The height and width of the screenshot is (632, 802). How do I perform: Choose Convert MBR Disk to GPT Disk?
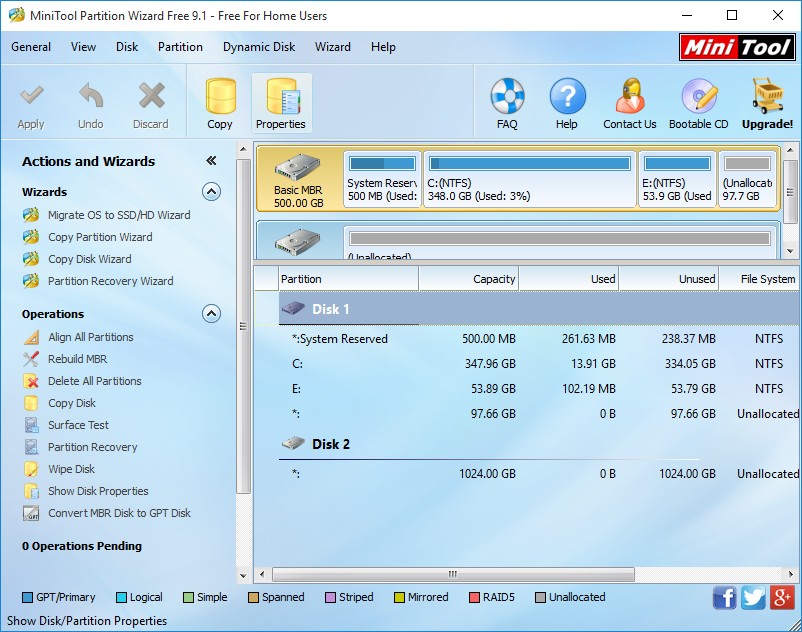tap(119, 513)
